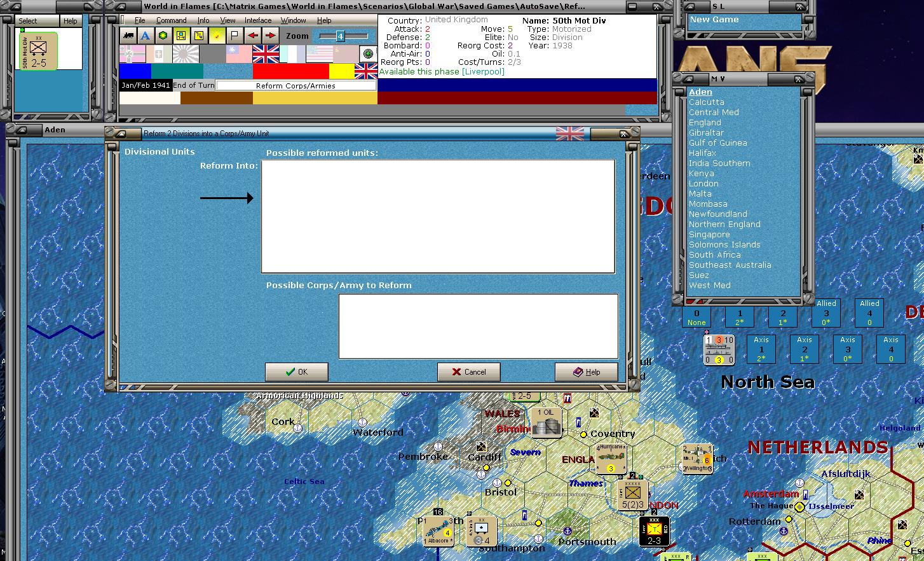Click Help in the Reform dialog
The width and height of the screenshot is (924, 561).
[587, 372]
